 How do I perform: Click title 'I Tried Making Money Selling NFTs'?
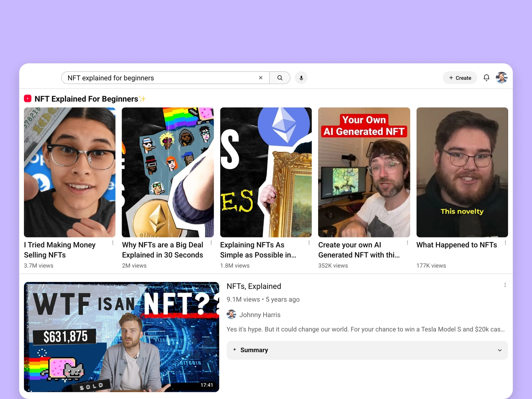pos(60,250)
